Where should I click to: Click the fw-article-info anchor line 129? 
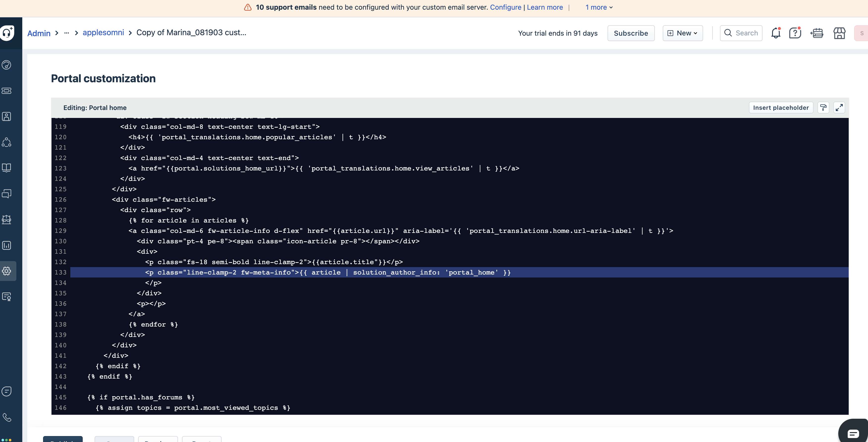pos(401,231)
